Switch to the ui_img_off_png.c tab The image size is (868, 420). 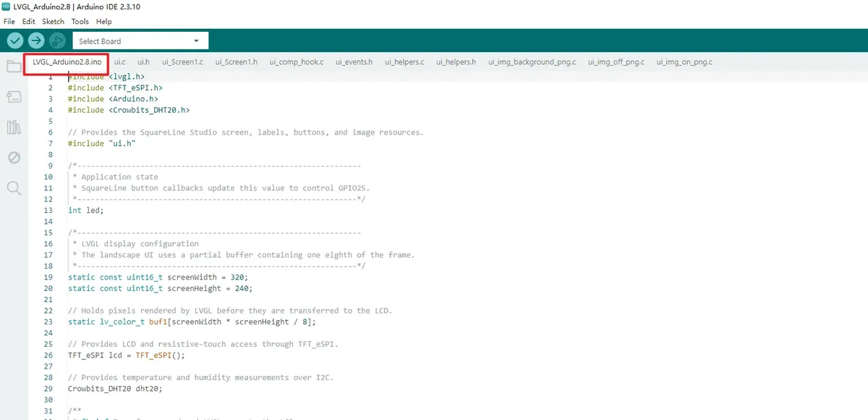point(616,62)
